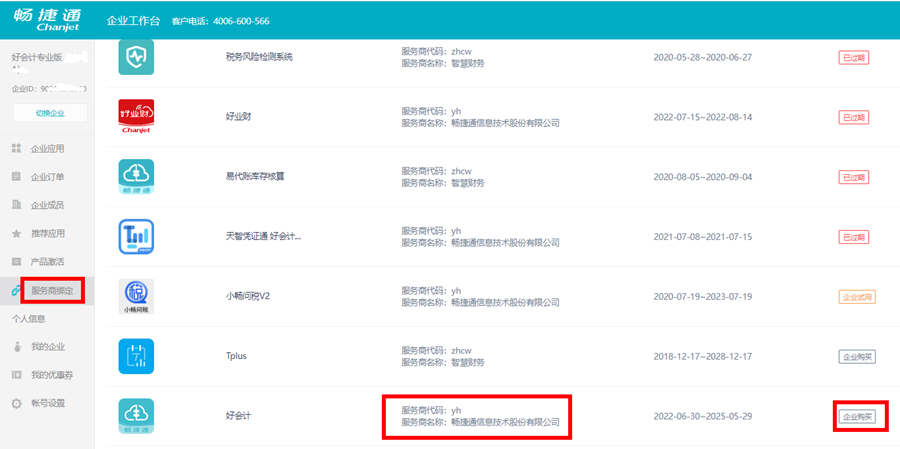Click the 好业财 app name
900x449 pixels.
(x=239, y=117)
